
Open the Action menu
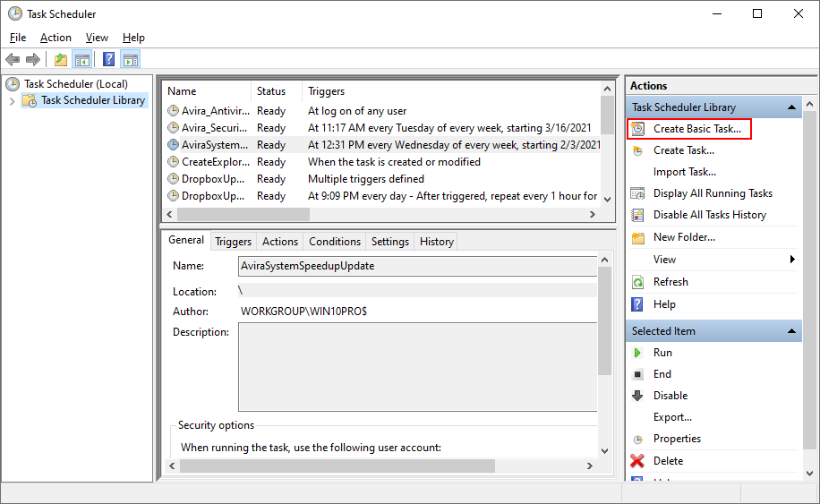[56, 38]
